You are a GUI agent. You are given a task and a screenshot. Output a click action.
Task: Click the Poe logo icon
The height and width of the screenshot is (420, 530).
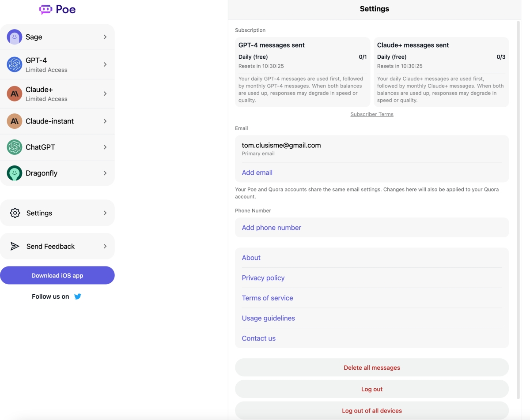45,9
